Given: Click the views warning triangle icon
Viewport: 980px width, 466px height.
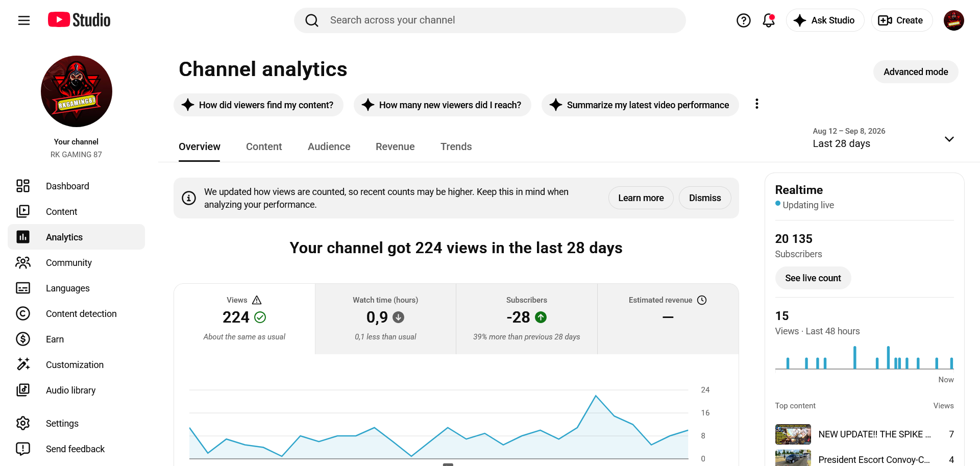Looking at the screenshot, I should [x=257, y=300].
